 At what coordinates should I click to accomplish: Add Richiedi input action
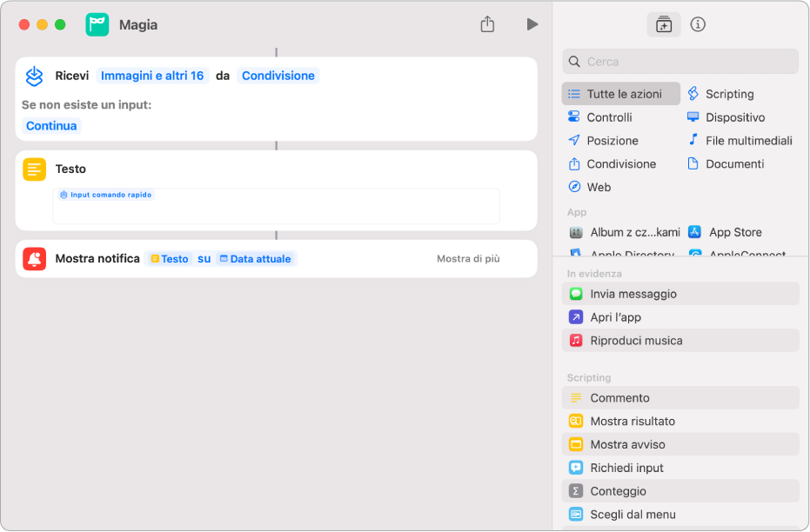(x=680, y=468)
